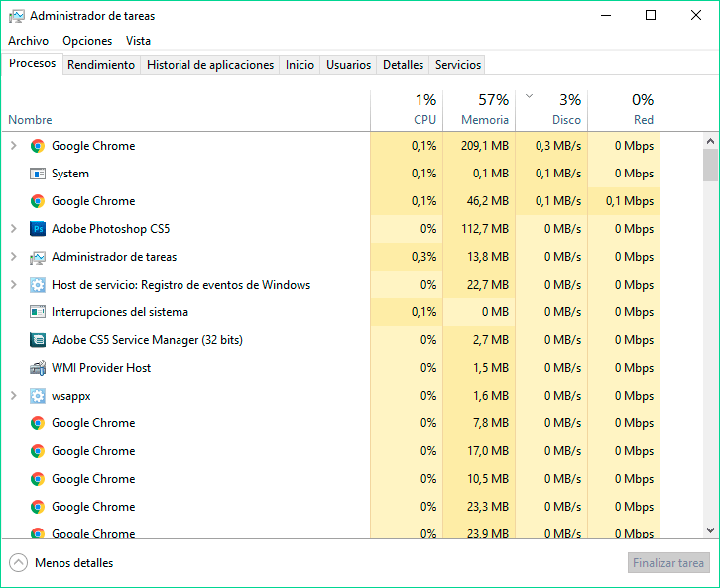Click the Menos detalles label

(74, 563)
